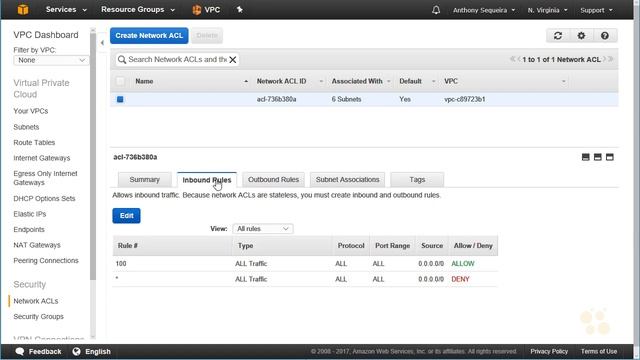Open Network ACLs in the sidebar
This screenshot has height=360, width=640.
click(x=36, y=301)
